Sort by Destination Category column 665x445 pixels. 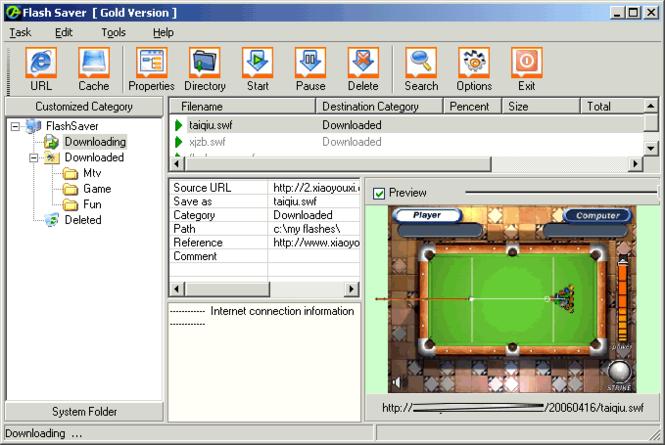pos(379,106)
